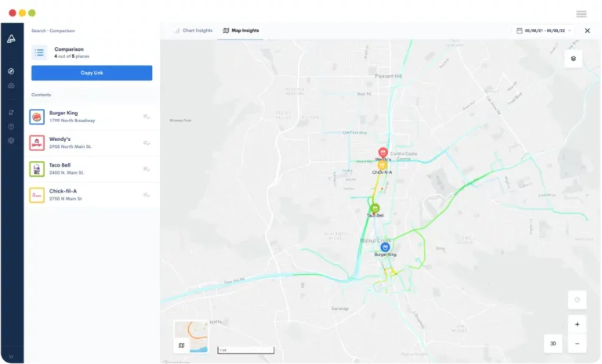Image resolution: width=602 pixels, height=364 pixels.
Task: Click the Comparison breadcrumb text
Action: click(62, 31)
